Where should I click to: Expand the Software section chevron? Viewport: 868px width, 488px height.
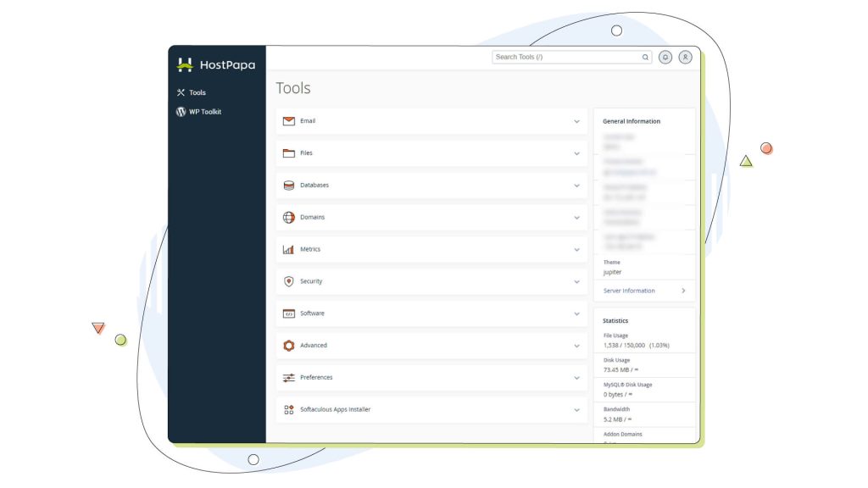[576, 314]
